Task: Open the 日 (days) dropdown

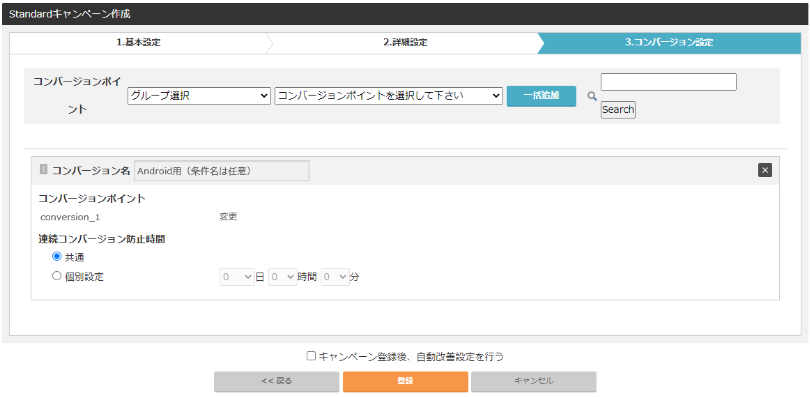Action: coord(237,277)
